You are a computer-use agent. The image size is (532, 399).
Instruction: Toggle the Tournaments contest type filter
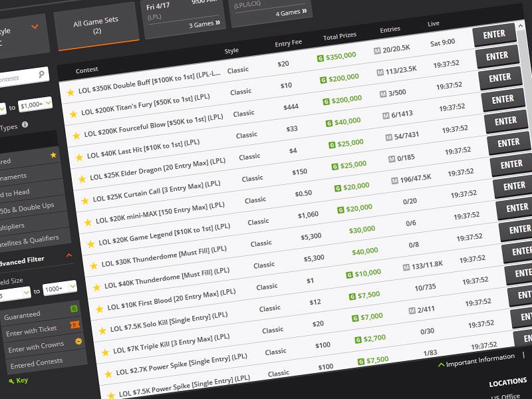[31, 174]
